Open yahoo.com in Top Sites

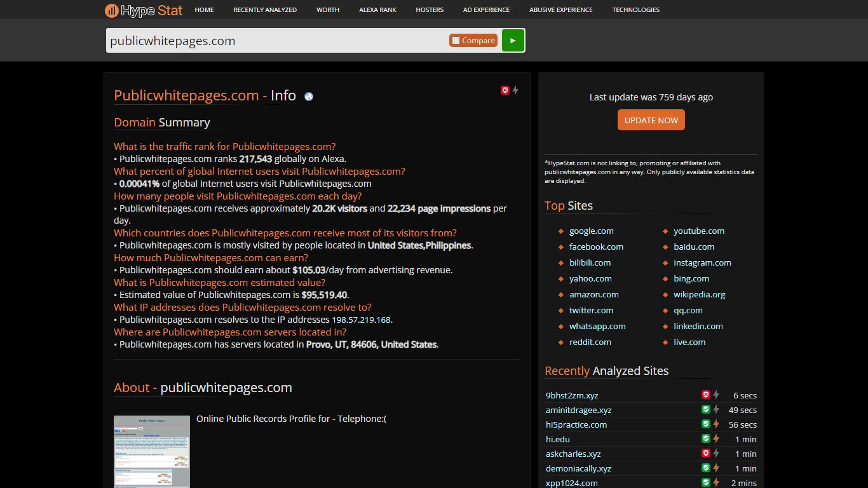pos(590,278)
